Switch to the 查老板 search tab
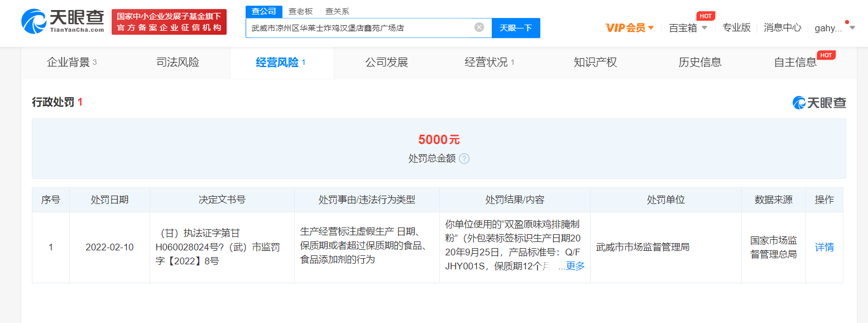The image size is (868, 323). [x=300, y=11]
